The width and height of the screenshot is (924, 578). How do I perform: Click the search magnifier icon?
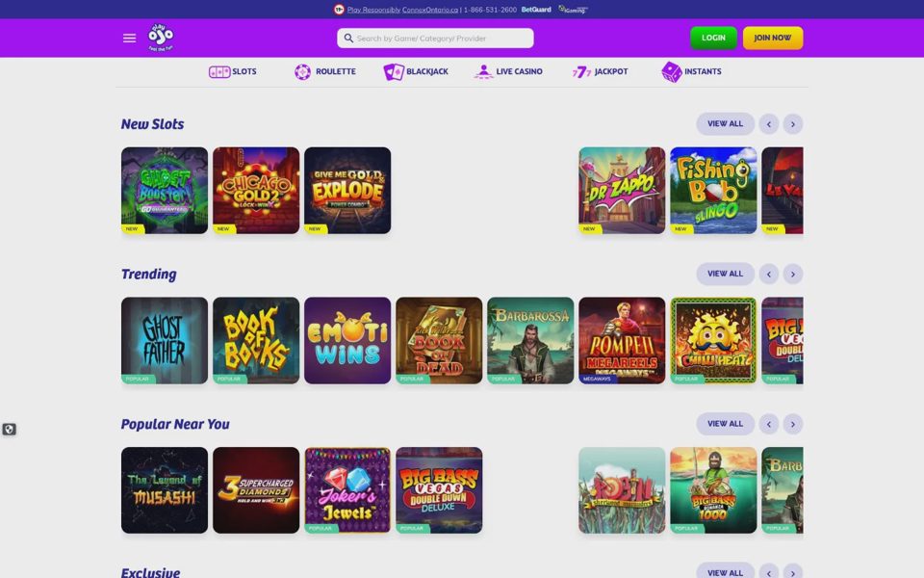point(348,39)
